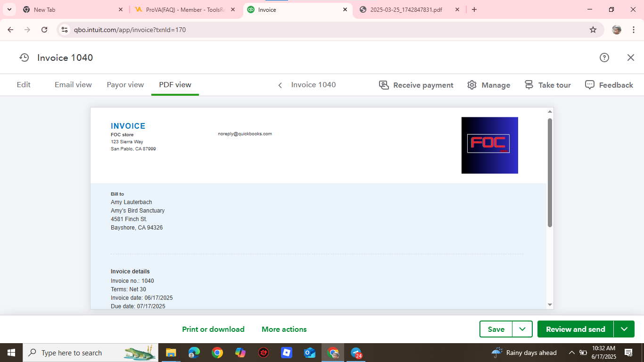This screenshot has width=644, height=362.
Task: Switch to the Edit tab
Action: coord(24,85)
